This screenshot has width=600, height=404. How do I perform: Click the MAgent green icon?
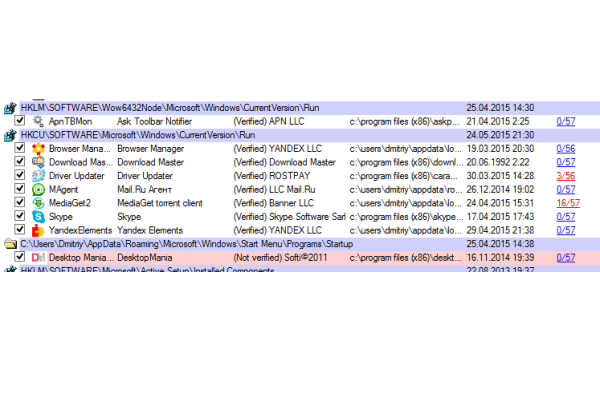tap(38, 189)
